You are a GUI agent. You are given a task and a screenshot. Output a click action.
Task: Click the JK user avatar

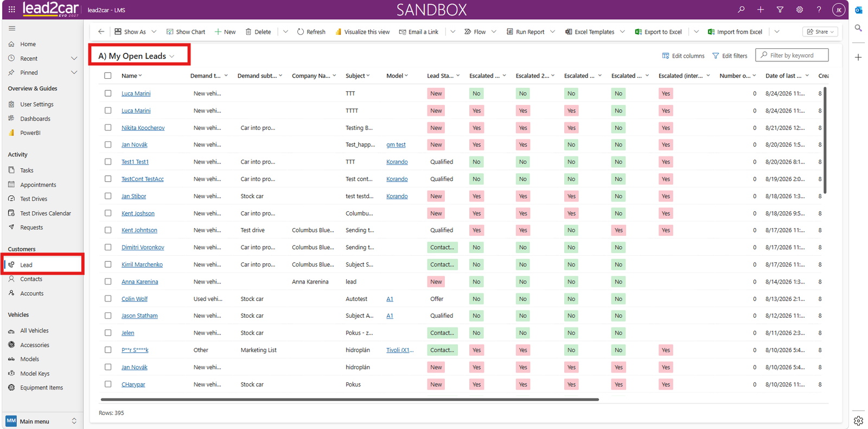tap(839, 9)
